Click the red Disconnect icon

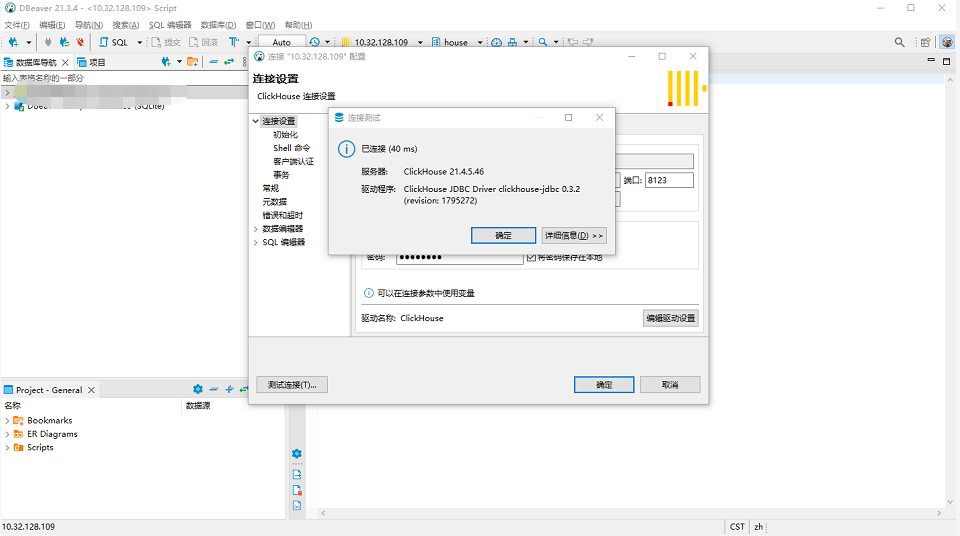pyautogui.click(x=80, y=42)
